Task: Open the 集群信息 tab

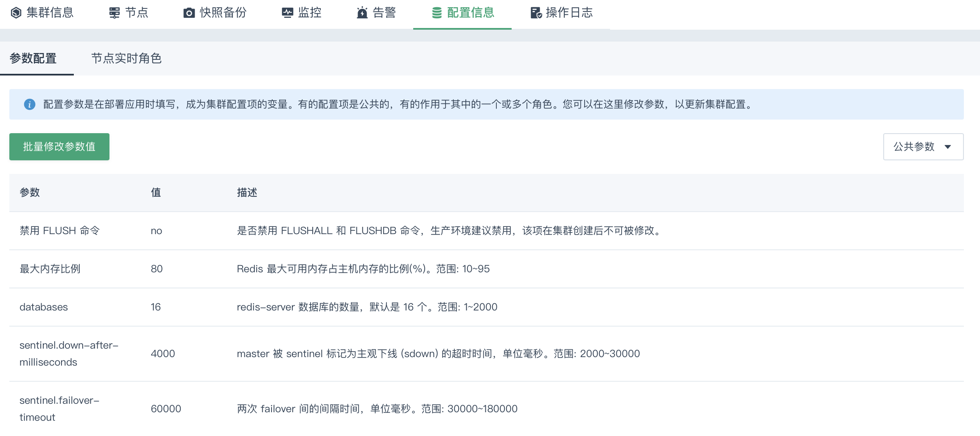Action: pos(42,13)
